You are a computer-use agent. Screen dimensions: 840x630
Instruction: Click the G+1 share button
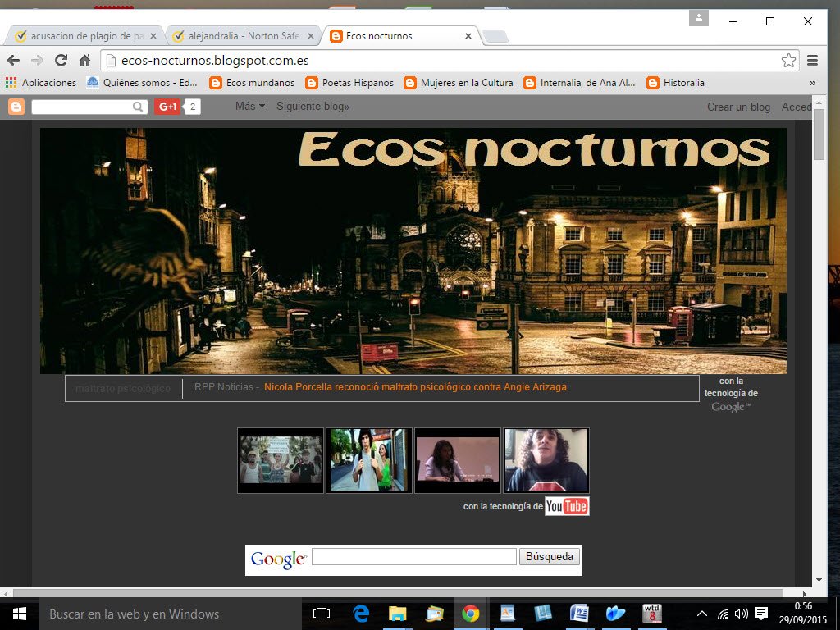click(168, 107)
